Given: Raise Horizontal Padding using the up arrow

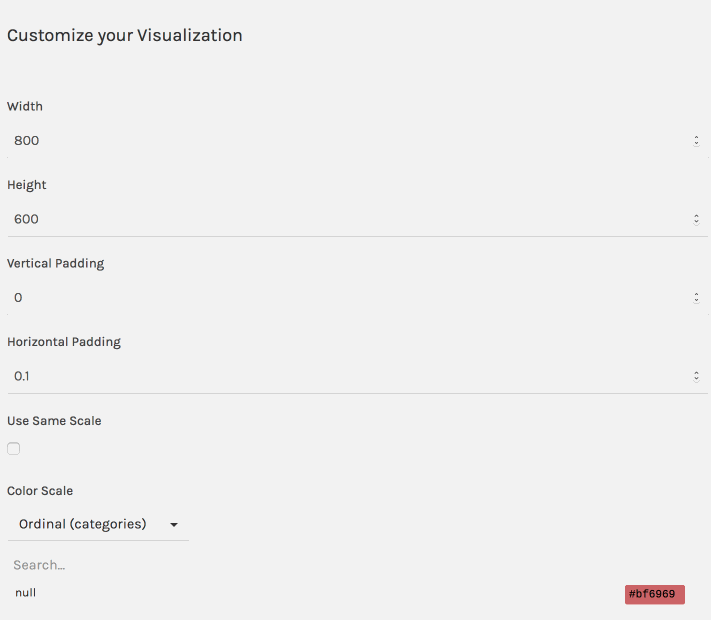Looking at the screenshot, I should click(x=696, y=373).
